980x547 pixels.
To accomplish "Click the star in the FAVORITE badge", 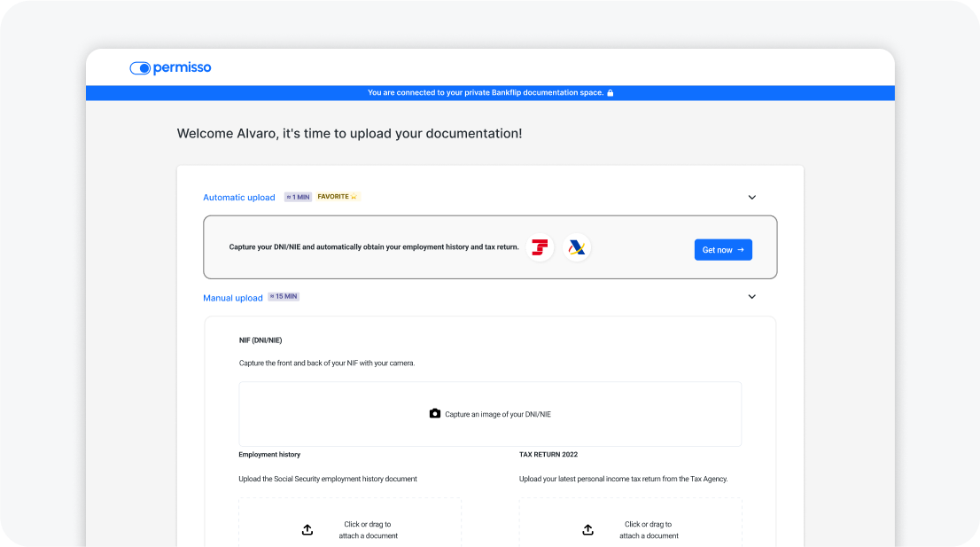I will click(x=354, y=196).
